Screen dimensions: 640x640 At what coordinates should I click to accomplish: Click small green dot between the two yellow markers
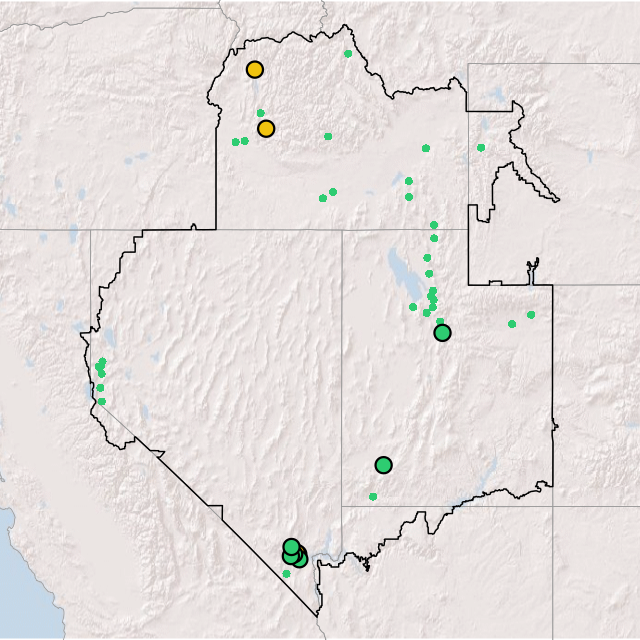[x=260, y=113]
